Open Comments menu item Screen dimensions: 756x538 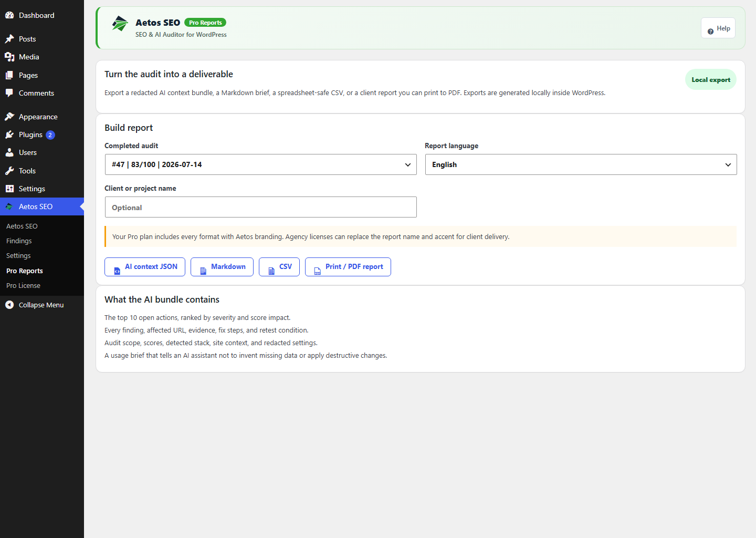(x=42, y=93)
